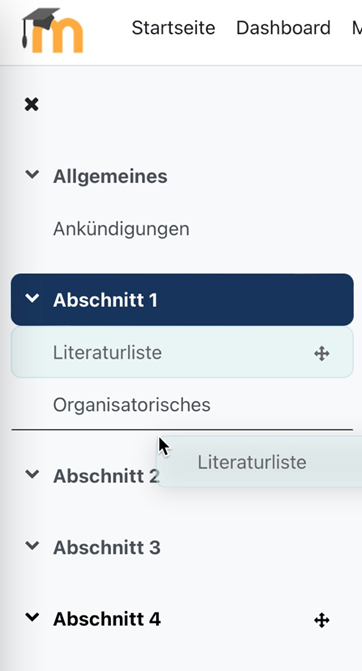362x671 pixels.
Task: Toggle the chevron next to Abschnitt 2
Action: pos(33,474)
